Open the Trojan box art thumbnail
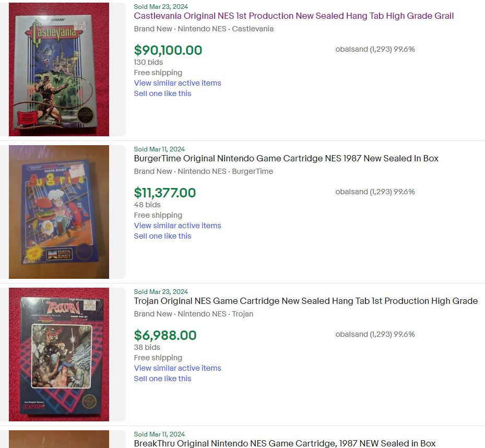485x448 pixels. [x=59, y=355]
